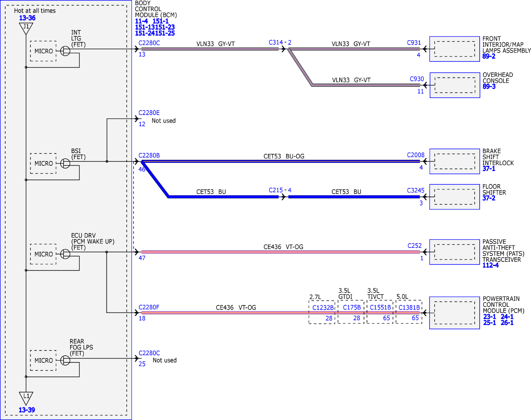Open page reference 13-36 link
The image size is (531, 420).
coord(27,18)
